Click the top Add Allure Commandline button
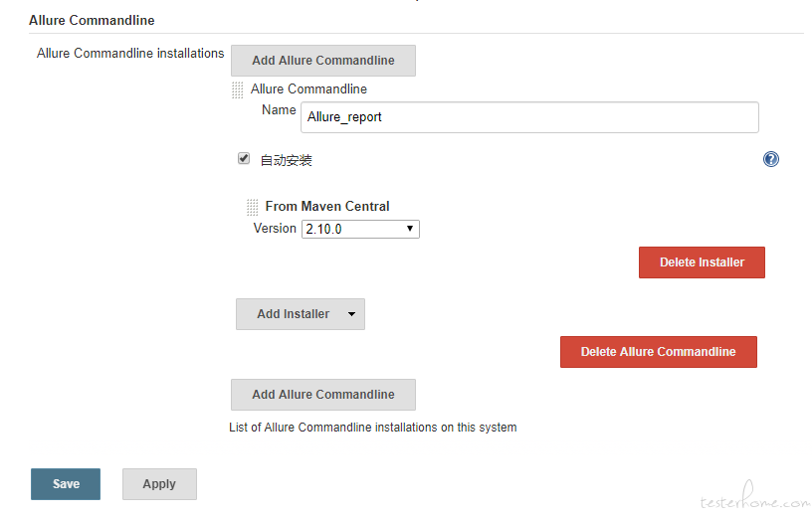The image size is (812, 520). click(323, 61)
